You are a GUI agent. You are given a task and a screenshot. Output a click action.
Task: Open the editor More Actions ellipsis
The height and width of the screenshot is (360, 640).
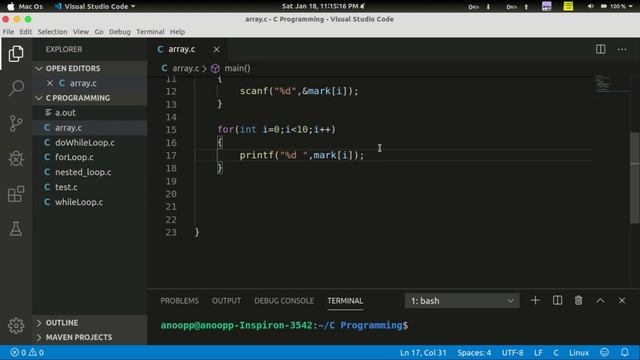coord(622,49)
